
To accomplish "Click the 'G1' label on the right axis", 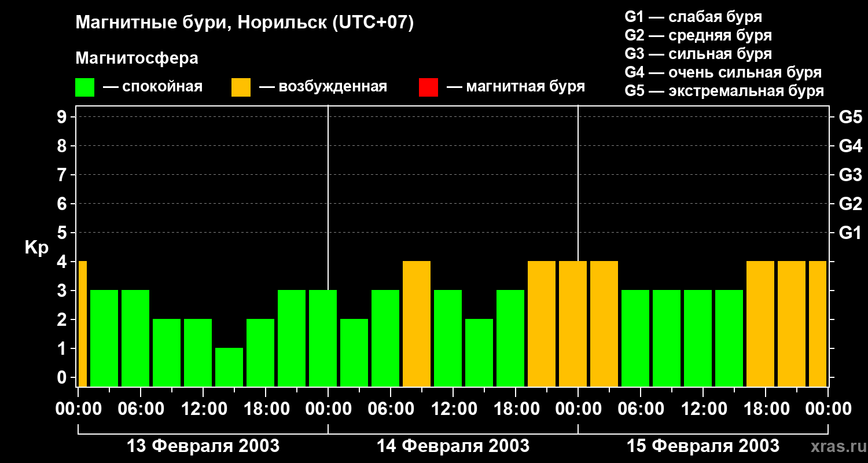I will pos(850,233).
